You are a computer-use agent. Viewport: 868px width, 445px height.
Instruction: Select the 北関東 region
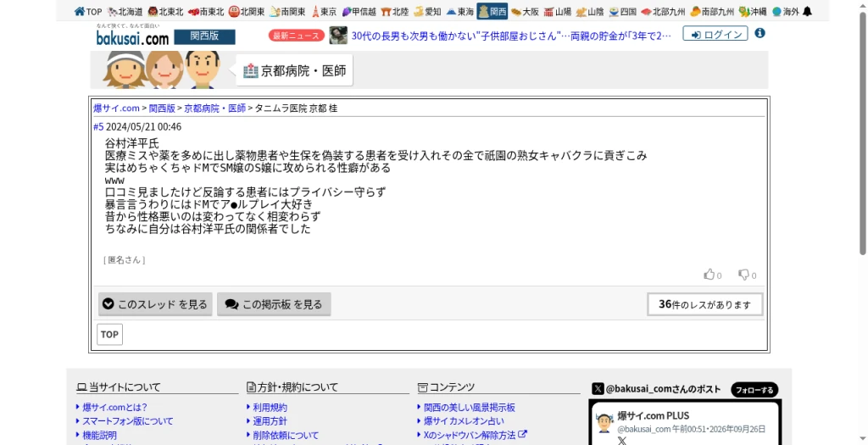(x=247, y=11)
